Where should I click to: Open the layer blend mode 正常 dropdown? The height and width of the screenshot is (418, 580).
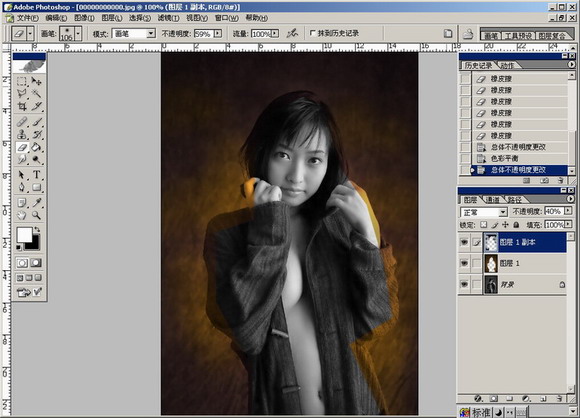[x=484, y=212]
